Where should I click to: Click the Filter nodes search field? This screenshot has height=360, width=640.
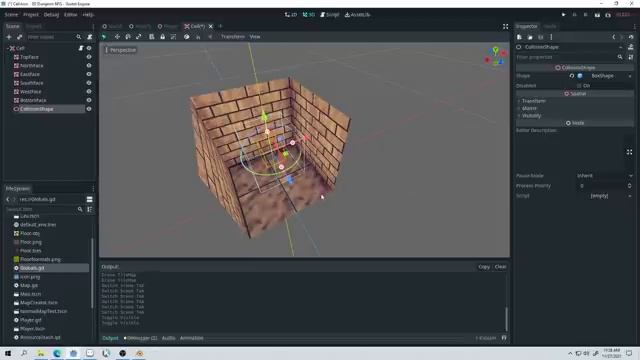(51, 37)
